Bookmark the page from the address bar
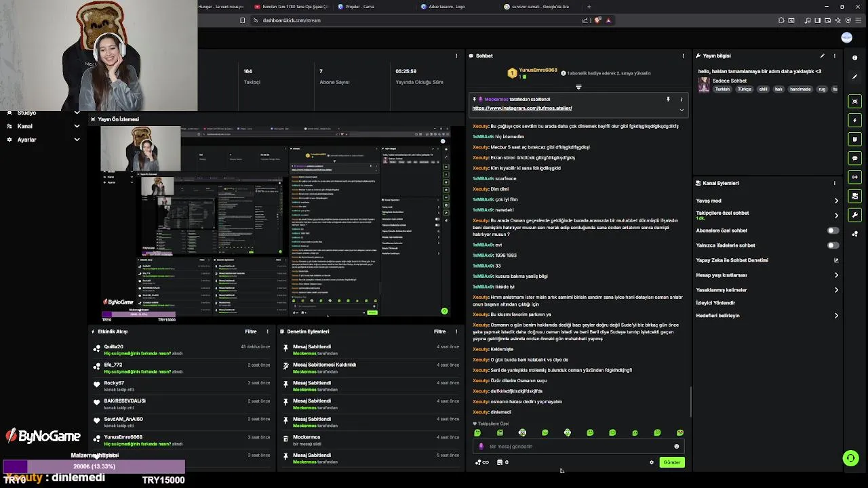Image resolution: width=868 pixels, height=488 pixels. [x=242, y=20]
